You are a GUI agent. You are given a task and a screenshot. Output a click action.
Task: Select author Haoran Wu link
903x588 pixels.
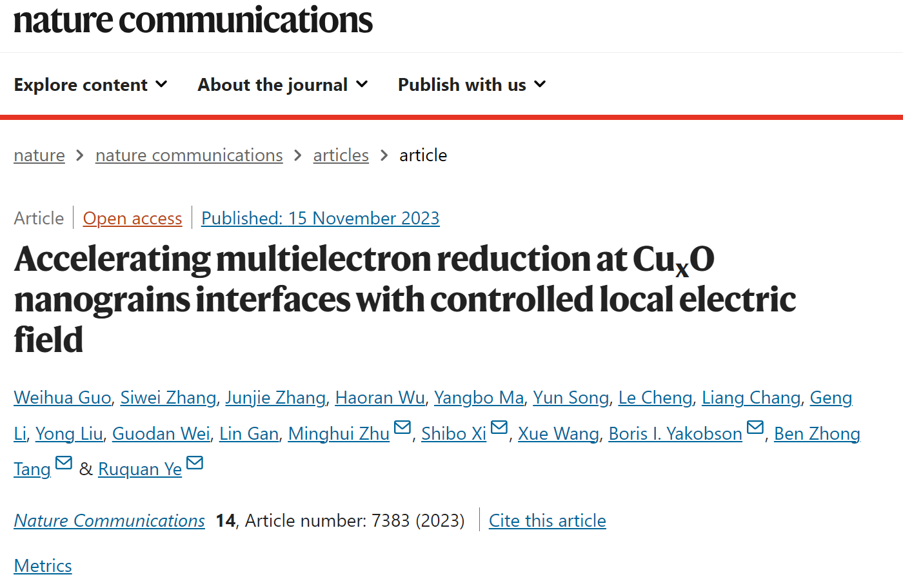[380, 398]
